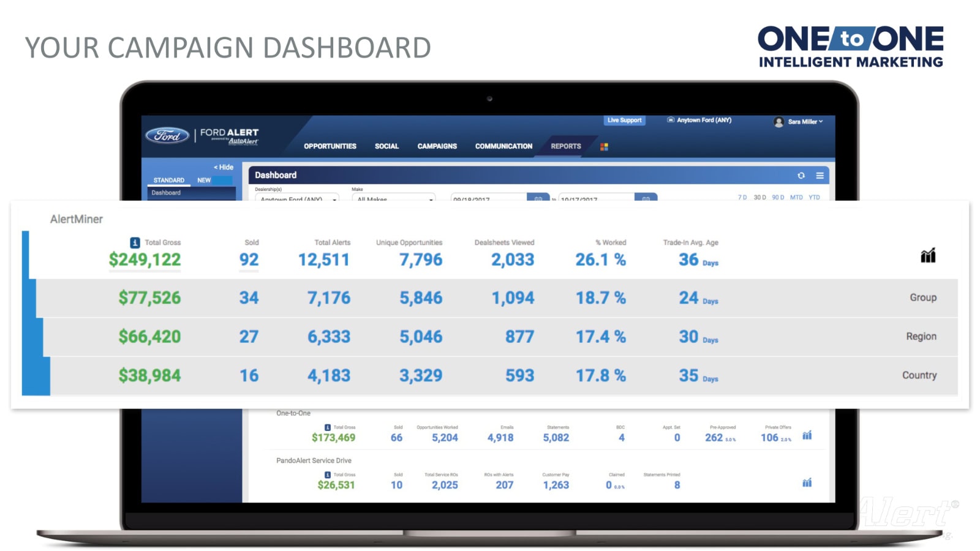The height and width of the screenshot is (551, 980).
Task: Click the Ford oval logo
Action: coord(167,135)
